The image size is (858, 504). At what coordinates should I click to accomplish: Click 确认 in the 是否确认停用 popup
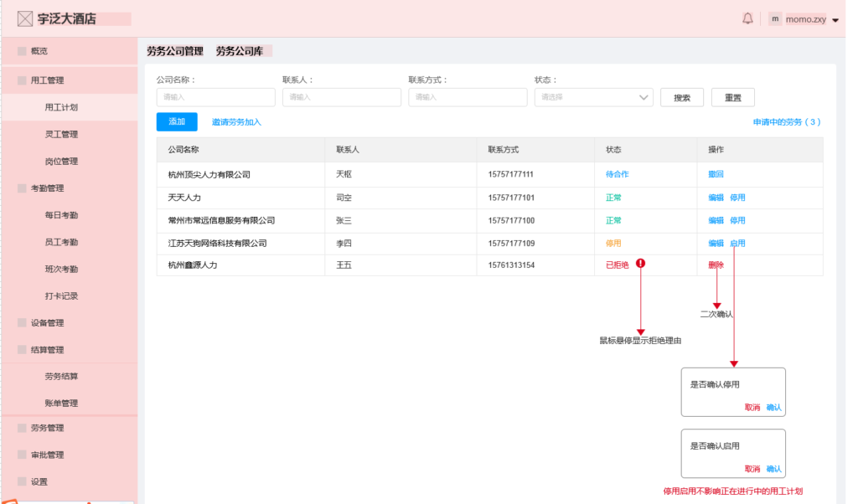pos(773,407)
